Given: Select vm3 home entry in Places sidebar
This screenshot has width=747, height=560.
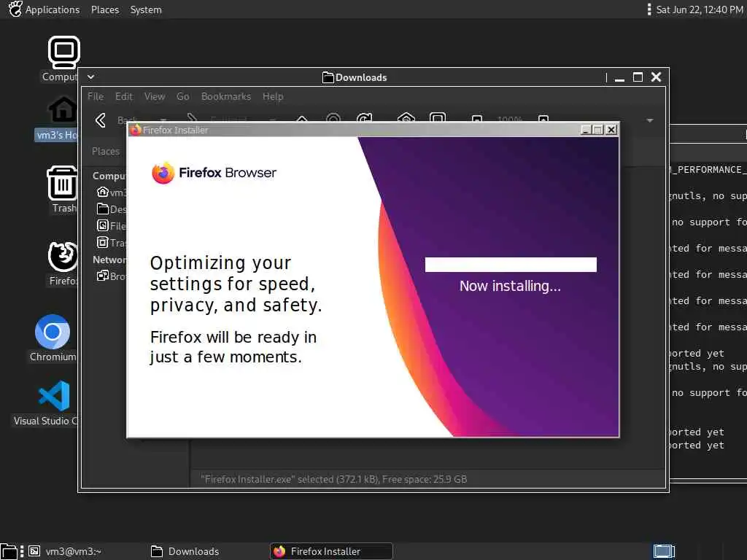Looking at the screenshot, I should point(111,192).
